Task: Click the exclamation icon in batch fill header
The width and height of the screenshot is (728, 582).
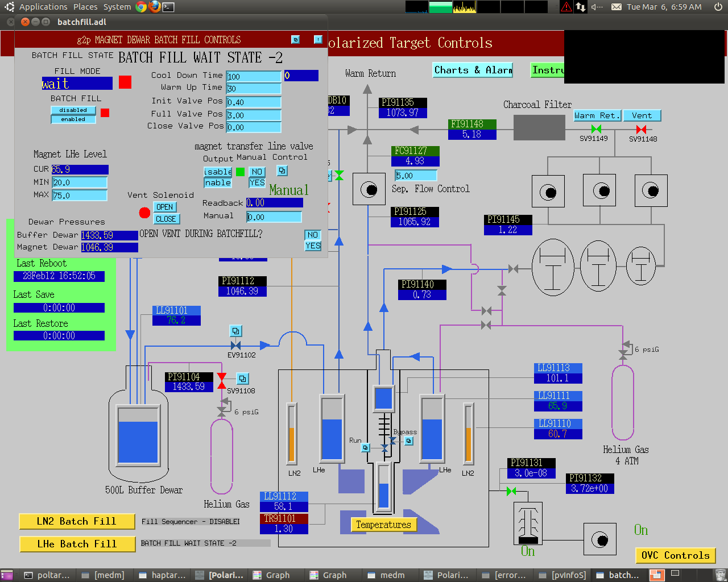Action: [318, 39]
